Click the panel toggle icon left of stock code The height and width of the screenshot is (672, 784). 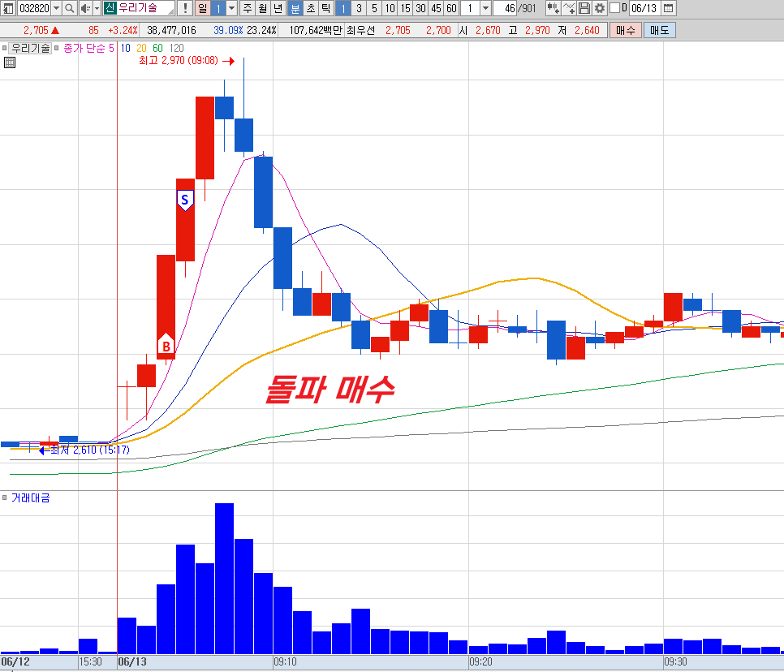[8, 8]
